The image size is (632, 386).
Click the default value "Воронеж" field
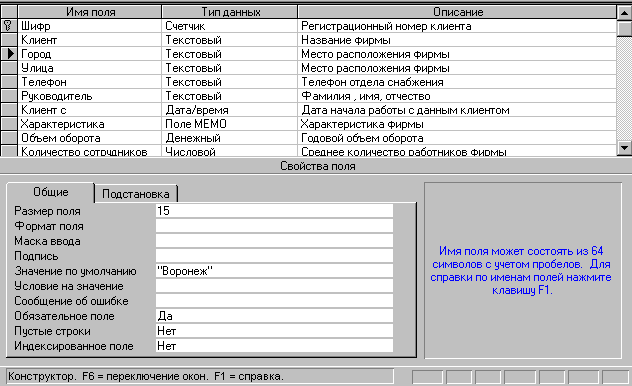pyautogui.click(x=274, y=271)
